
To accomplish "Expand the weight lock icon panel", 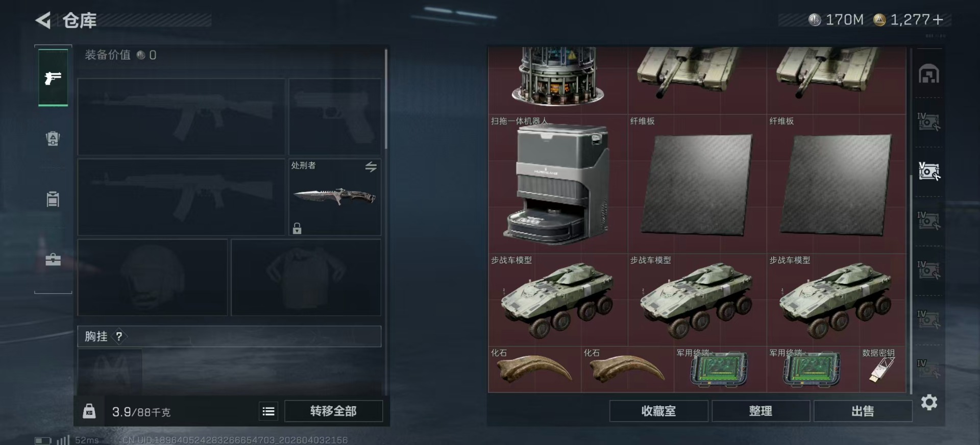I will (89, 411).
